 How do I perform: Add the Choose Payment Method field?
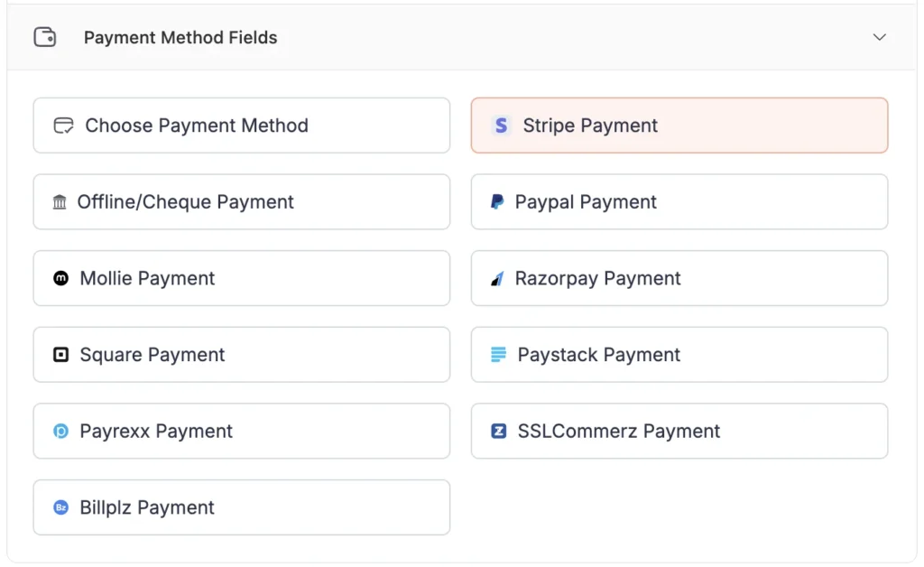click(x=242, y=125)
